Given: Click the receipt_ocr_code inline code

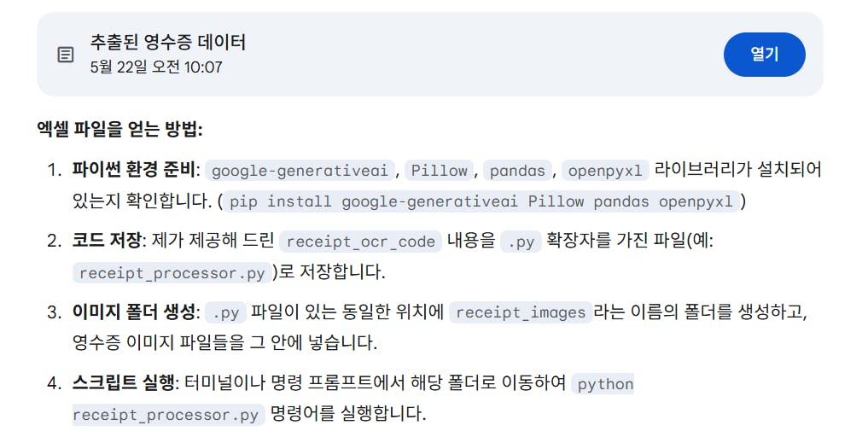Looking at the screenshot, I should tap(360, 242).
